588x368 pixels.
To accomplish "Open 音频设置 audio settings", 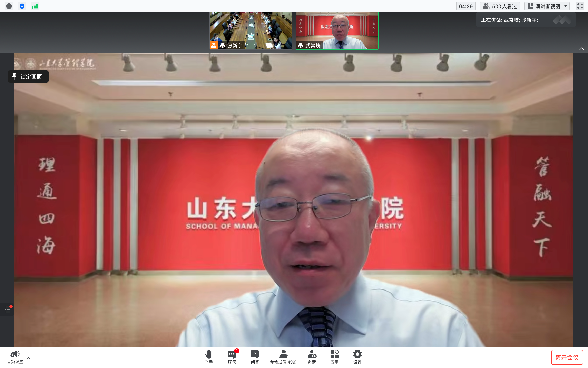I will coord(15,357).
